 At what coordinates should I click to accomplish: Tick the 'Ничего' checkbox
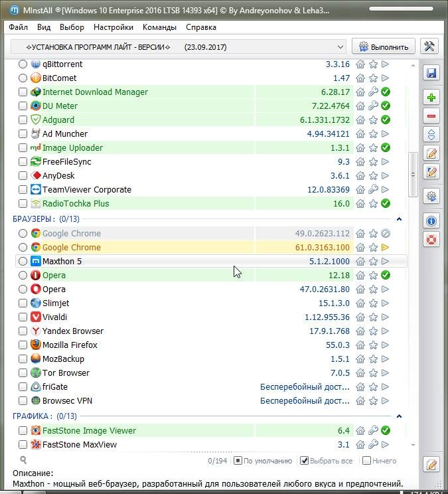click(366, 461)
